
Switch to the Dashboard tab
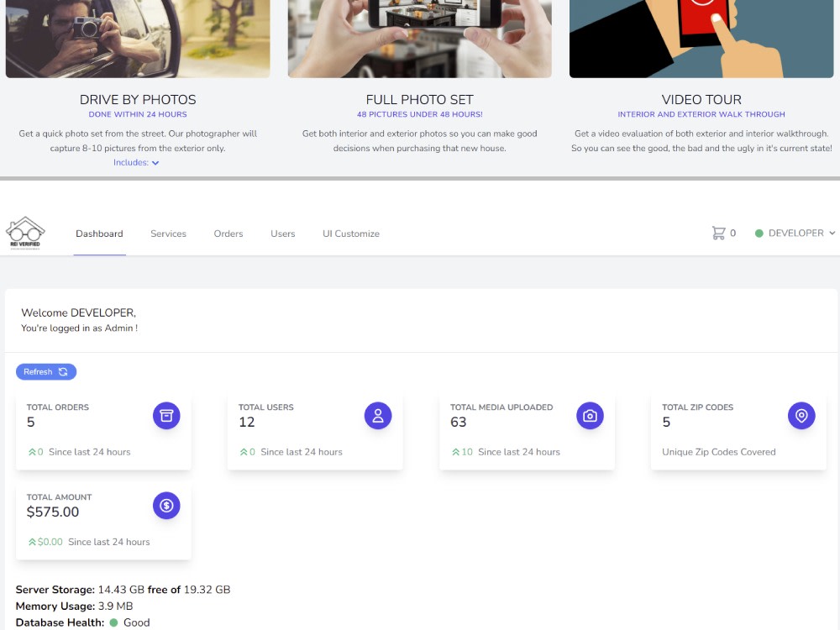coord(99,234)
